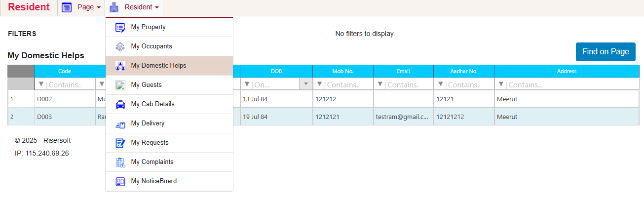Click the My Cab Details car icon

point(120,105)
